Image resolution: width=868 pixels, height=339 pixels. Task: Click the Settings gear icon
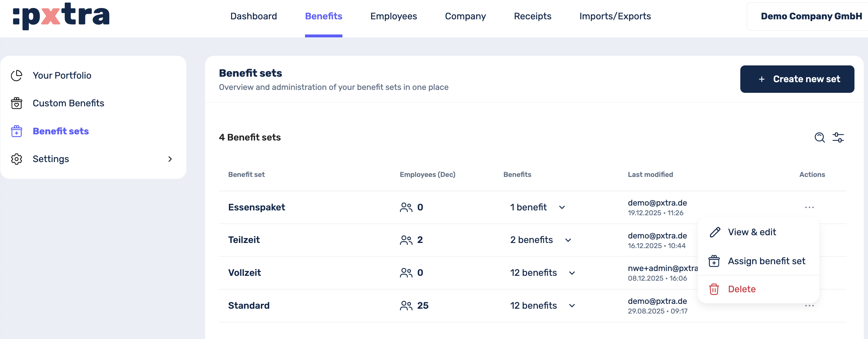point(16,159)
